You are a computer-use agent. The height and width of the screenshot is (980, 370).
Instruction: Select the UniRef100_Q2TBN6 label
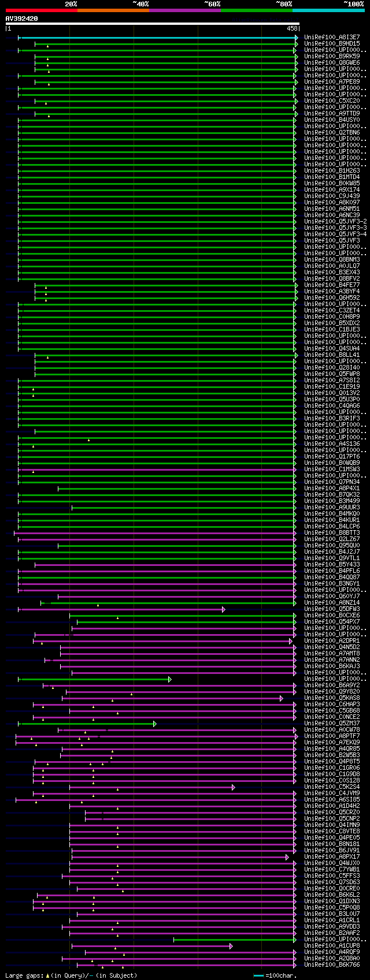332,132
